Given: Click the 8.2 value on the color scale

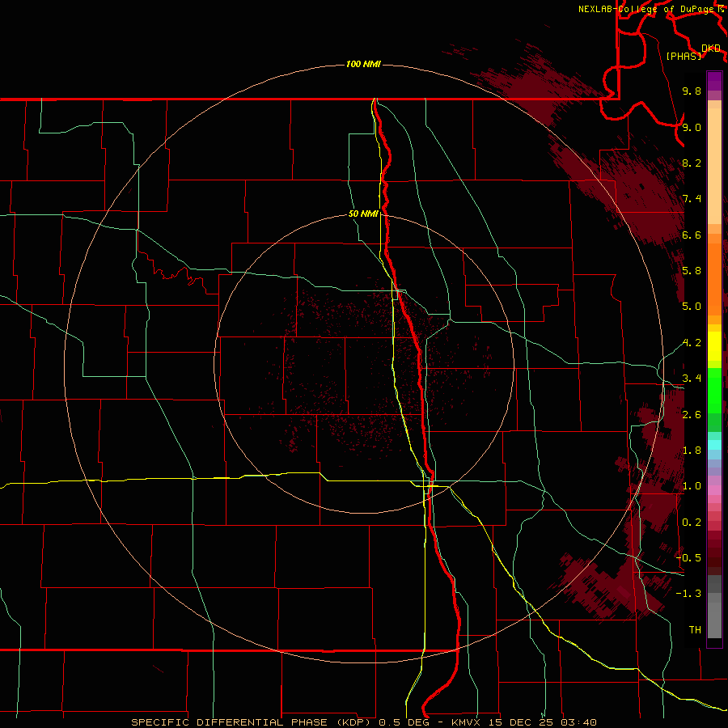Looking at the screenshot, I should [x=692, y=163].
